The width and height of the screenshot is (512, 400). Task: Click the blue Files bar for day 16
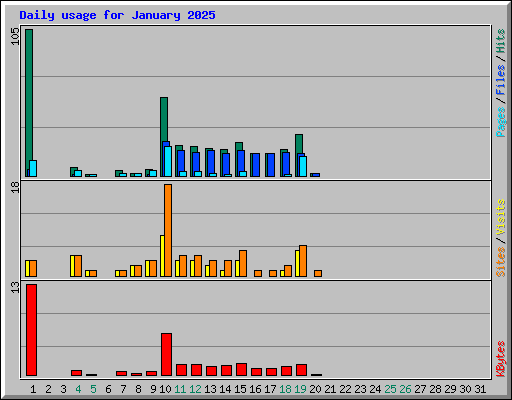pos(256,165)
